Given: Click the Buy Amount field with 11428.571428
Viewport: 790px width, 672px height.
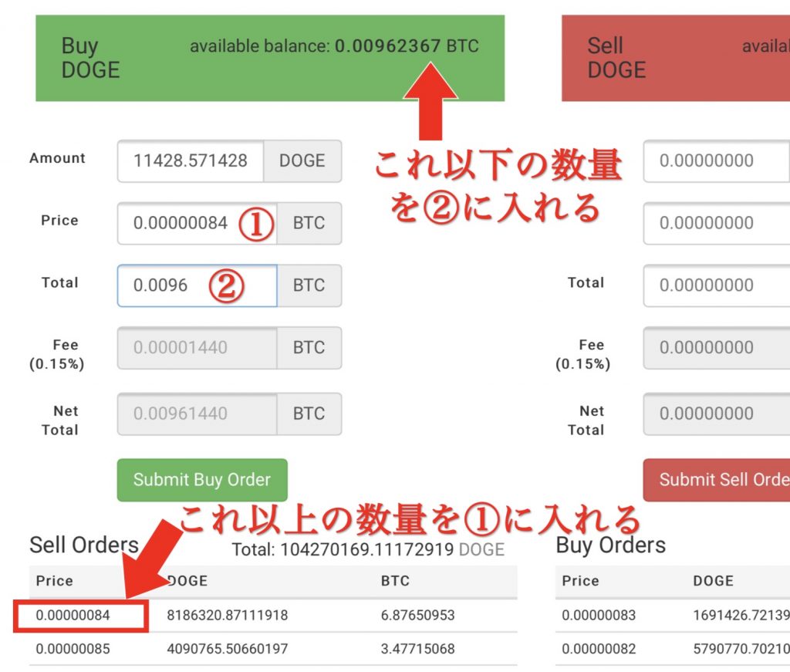Looking at the screenshot, I should pyautogui.click(x=191, y=161).
